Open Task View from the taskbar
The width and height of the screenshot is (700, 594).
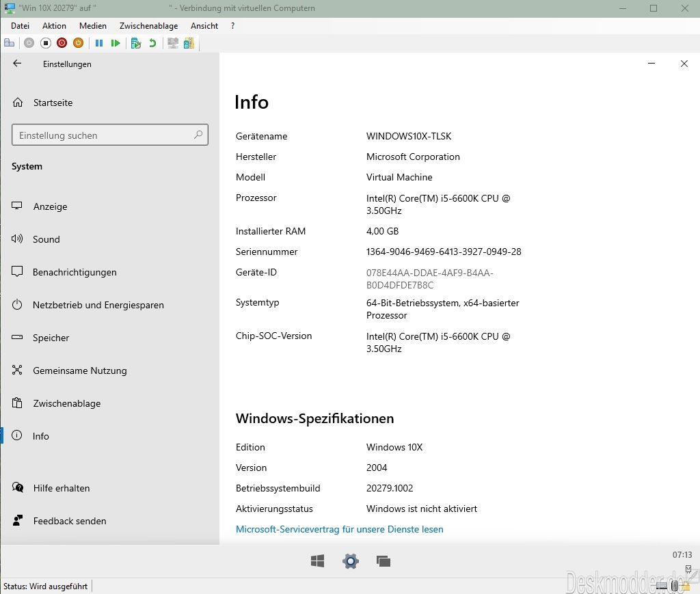383,561
